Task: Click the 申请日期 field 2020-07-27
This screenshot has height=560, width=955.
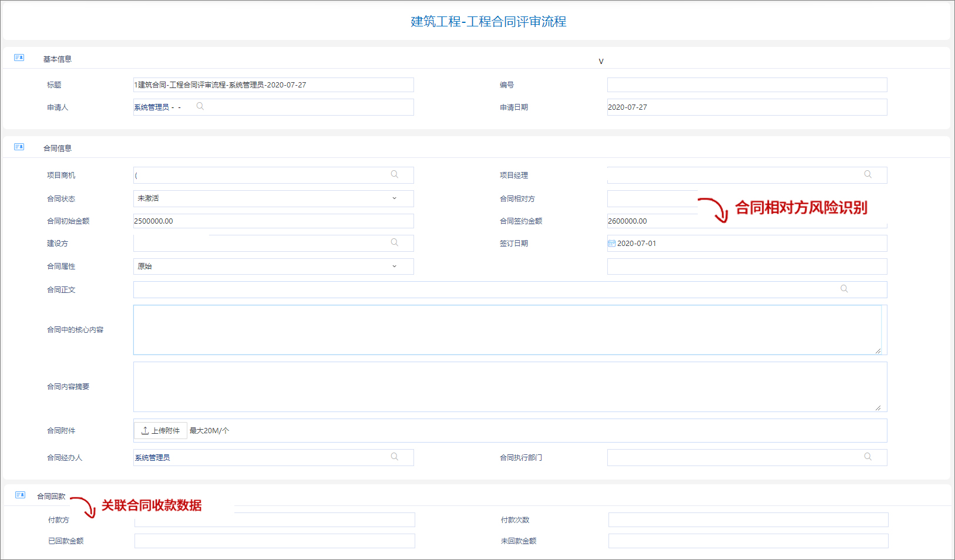Action: click(x=747, y=107)
